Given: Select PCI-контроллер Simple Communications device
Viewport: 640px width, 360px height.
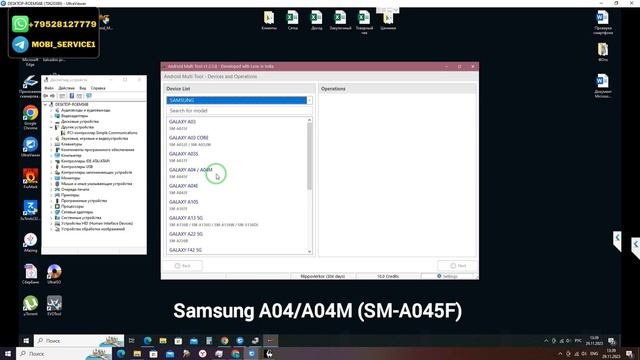Looking at the screenshot, I should [102, 133].
